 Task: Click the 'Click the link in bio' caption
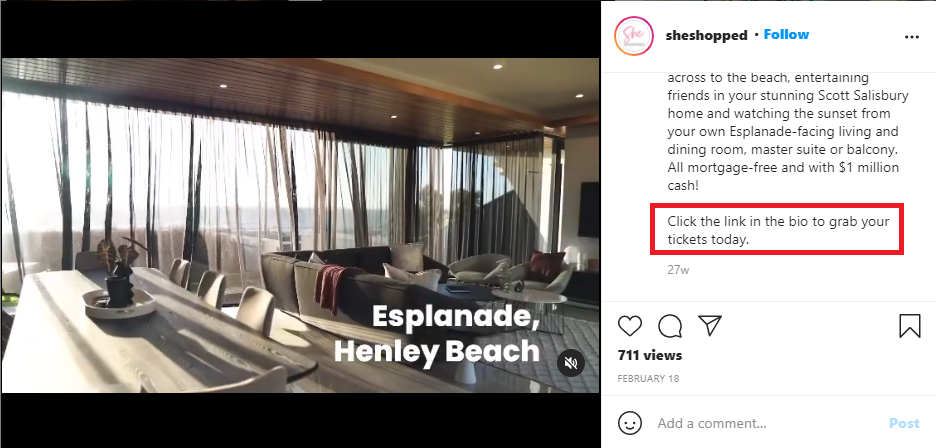point(778,231)
